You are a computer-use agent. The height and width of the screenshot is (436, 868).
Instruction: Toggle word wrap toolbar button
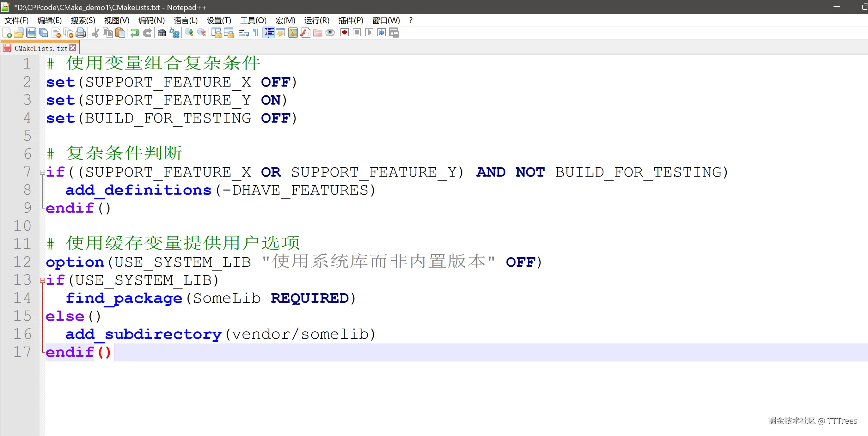tap(243, 33)
